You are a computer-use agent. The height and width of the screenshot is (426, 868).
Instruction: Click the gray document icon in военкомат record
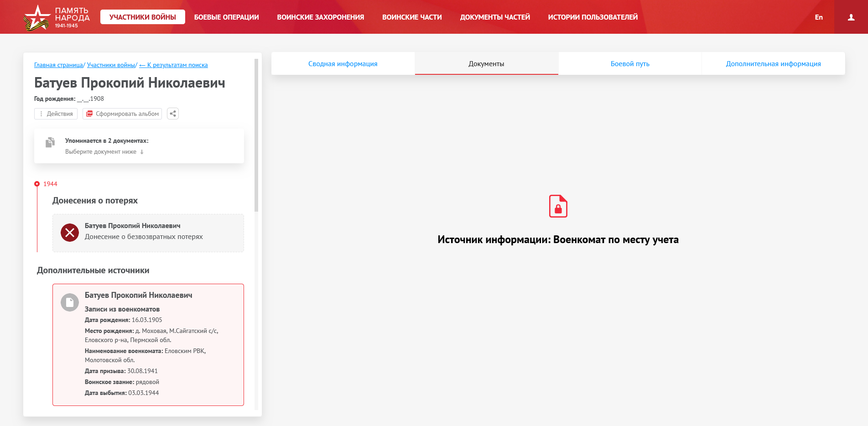pyautogui.click(x=70, y=302)
